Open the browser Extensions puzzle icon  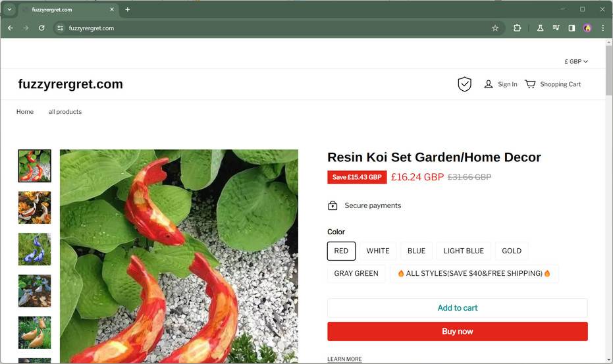coord(517,28)
